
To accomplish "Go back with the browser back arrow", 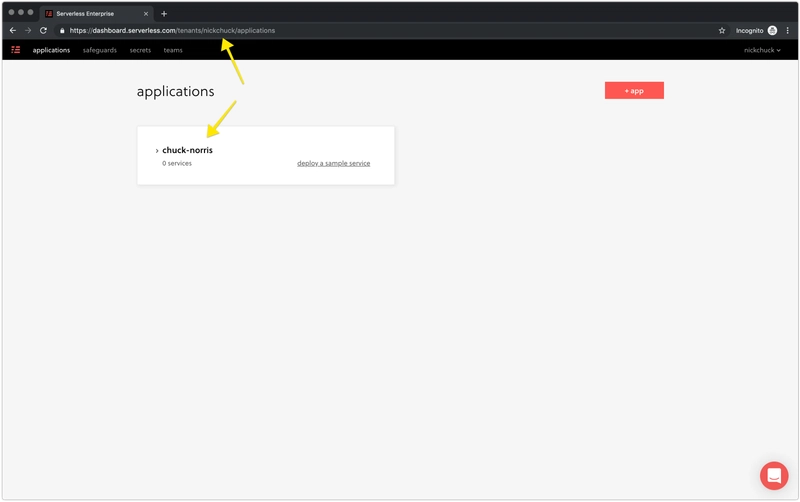I will point(13,31).
